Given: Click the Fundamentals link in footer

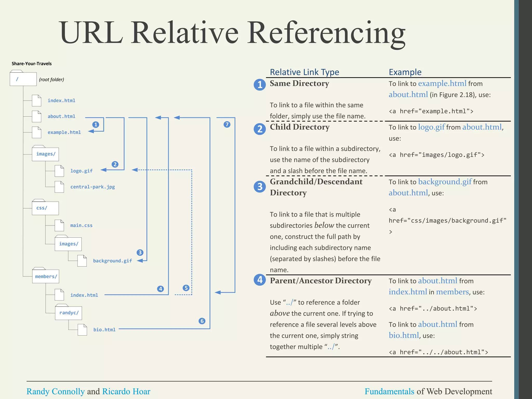Looking at the screenshot, I should 389,391.
